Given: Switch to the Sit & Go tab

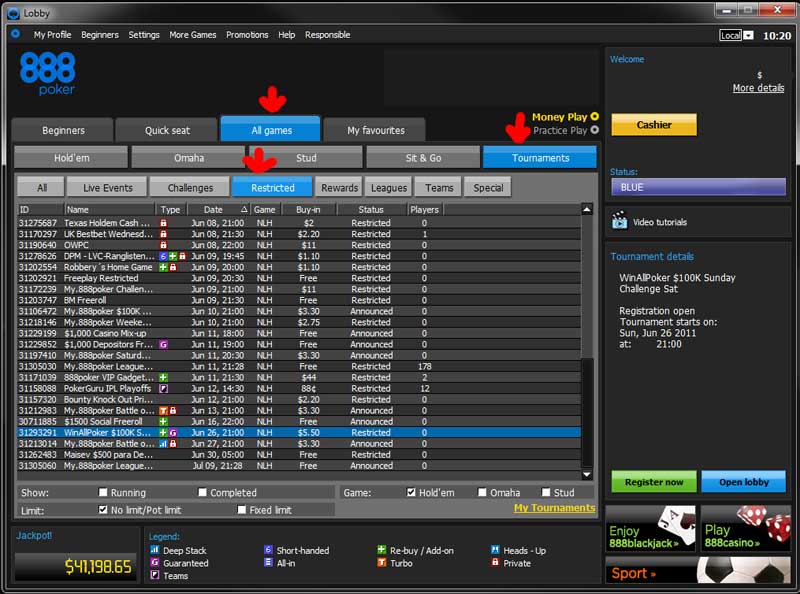Looking at the screenshot, I should pyautogui.click(x=423, y=158).
